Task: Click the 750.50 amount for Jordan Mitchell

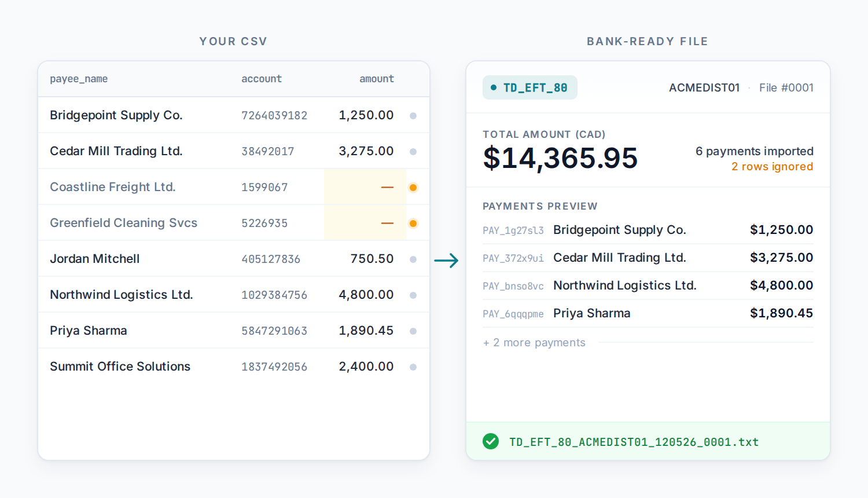Action: click(372, 259)
